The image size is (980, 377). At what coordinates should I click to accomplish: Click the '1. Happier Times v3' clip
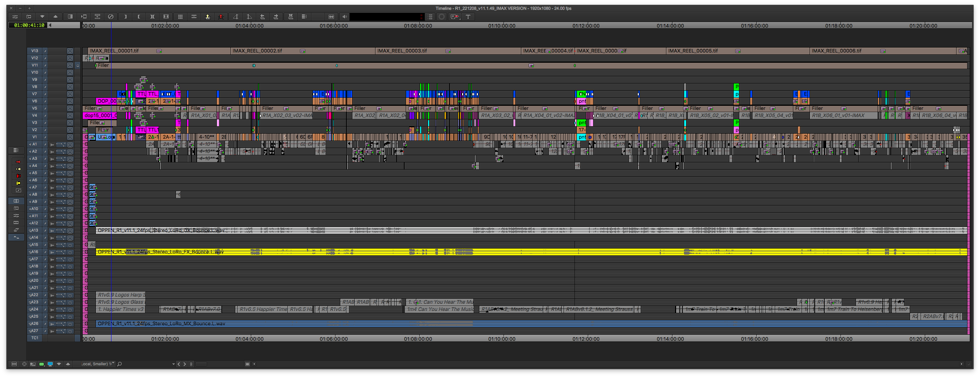[121, 309]
